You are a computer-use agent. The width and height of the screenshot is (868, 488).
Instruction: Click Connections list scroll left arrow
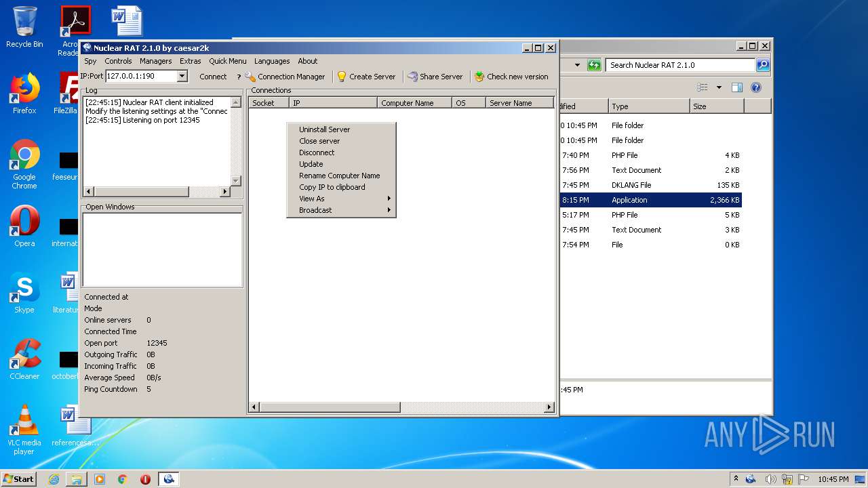click(x=254, y=407)
